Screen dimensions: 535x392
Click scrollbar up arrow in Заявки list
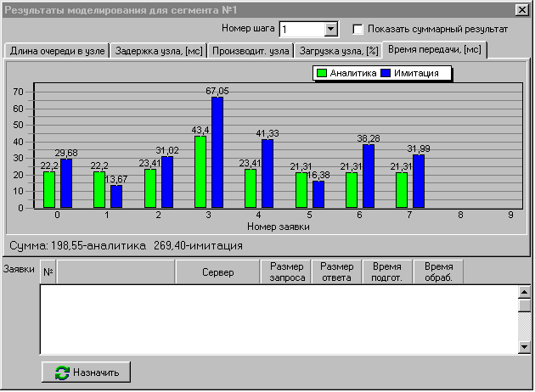pyautogui.click(x=524, y=292)
